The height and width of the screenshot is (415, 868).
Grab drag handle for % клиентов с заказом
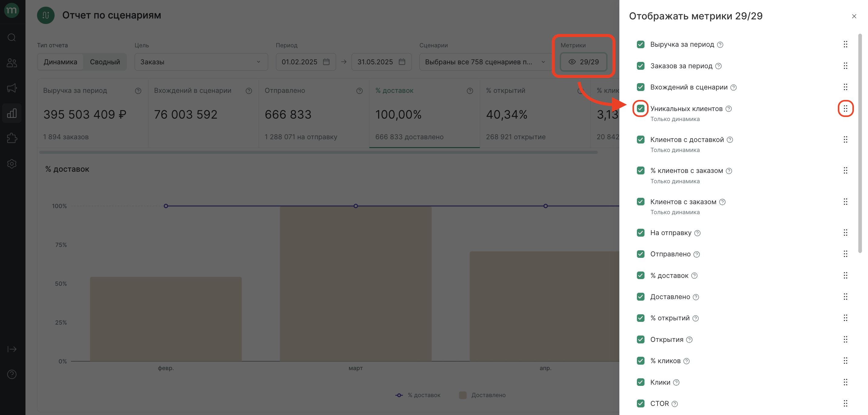846,170
